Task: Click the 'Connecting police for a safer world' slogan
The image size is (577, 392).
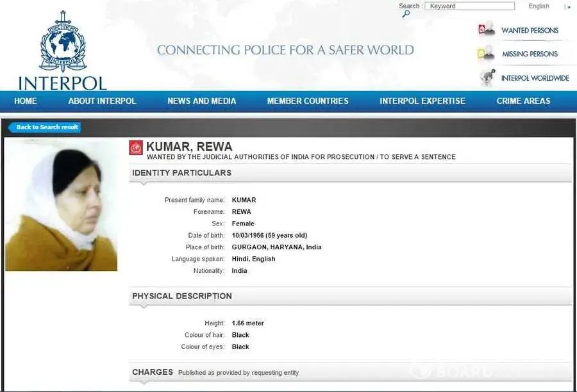Action: point(285,50)
